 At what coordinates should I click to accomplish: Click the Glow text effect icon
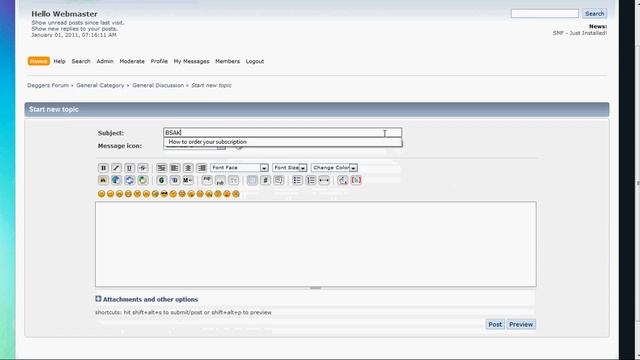point(162,180)
